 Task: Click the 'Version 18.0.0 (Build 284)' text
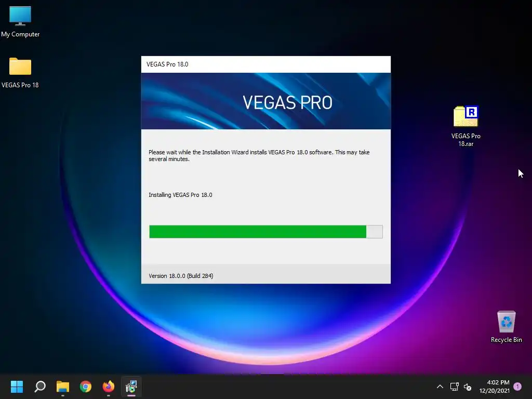point(181,276)
